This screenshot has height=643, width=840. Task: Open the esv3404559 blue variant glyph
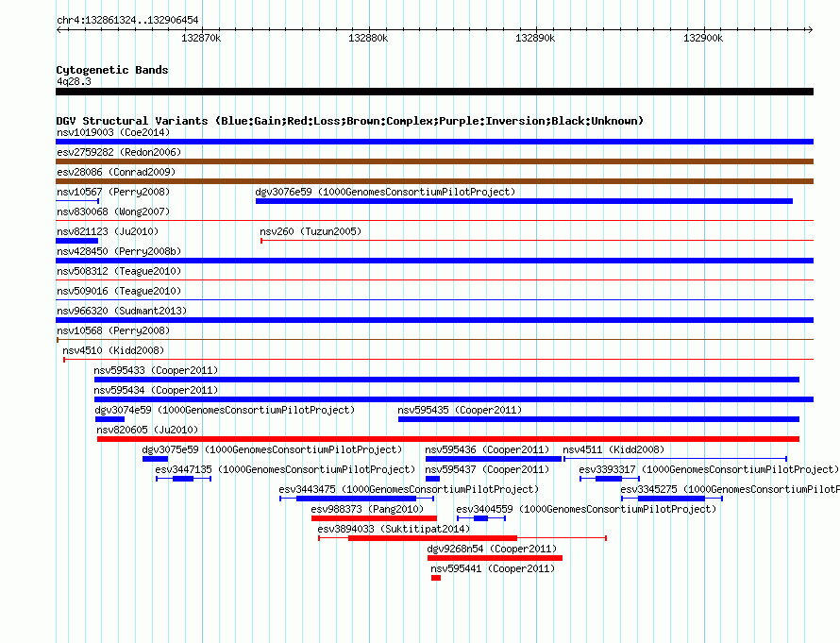481,518
